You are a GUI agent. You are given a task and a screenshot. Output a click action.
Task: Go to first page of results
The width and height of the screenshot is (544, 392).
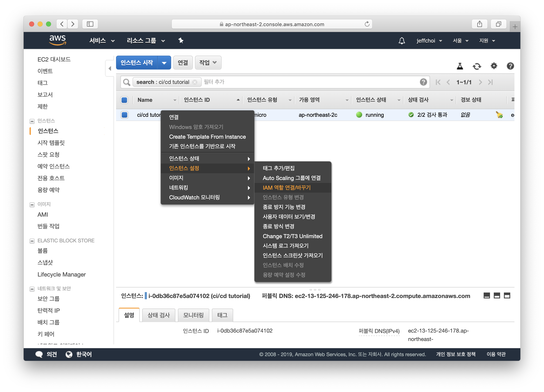coord(438,82)
